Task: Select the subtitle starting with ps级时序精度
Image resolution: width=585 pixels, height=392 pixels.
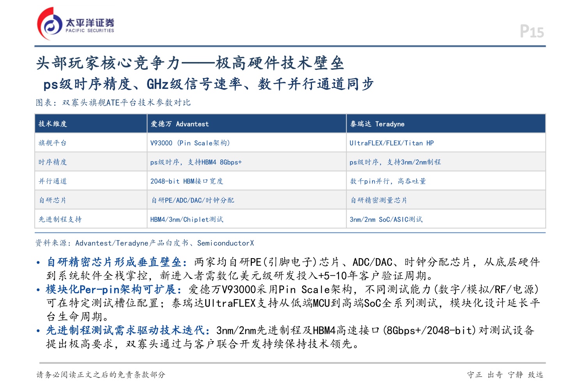Action: point(208,84)
